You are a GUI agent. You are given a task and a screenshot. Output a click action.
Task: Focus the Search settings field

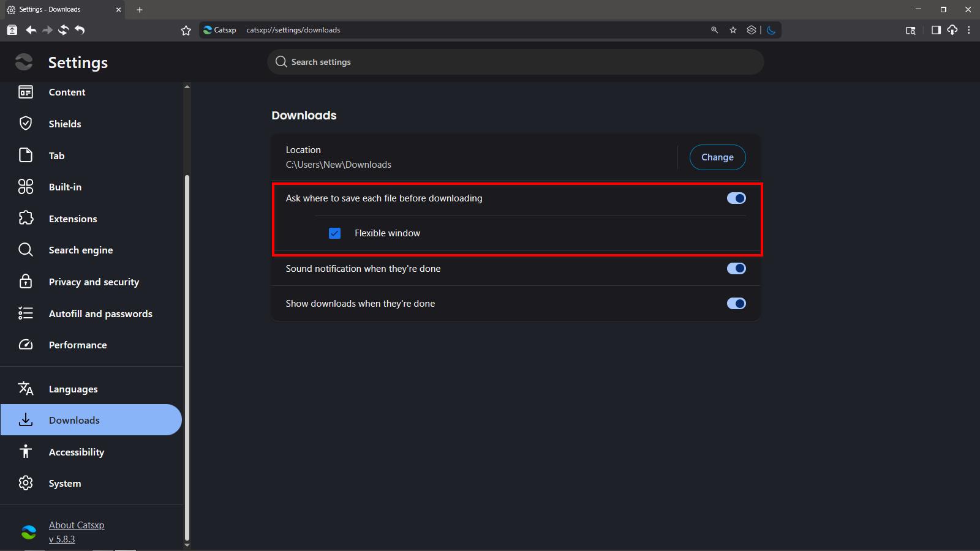(x=515, y=62)
